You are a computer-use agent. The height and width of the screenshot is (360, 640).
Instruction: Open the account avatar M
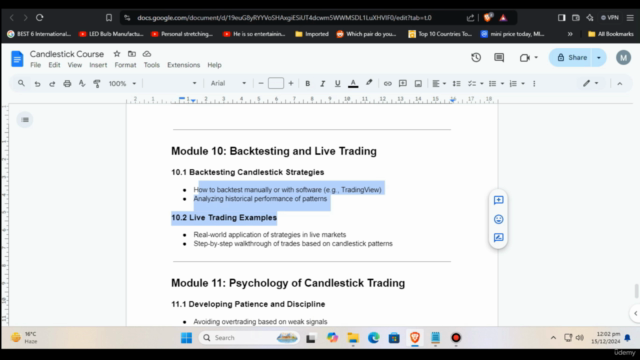pyautogui.click(x=623, y=58)
